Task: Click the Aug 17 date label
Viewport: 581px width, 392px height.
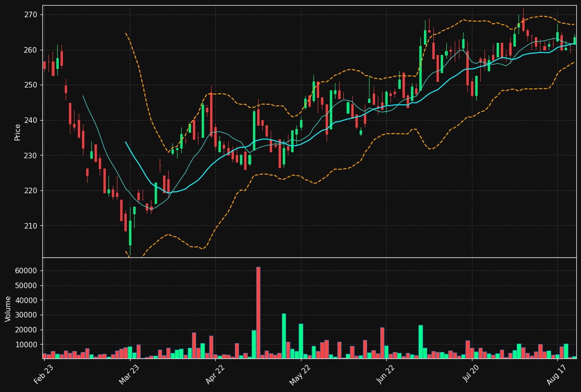Action: [x=557, y=374]
